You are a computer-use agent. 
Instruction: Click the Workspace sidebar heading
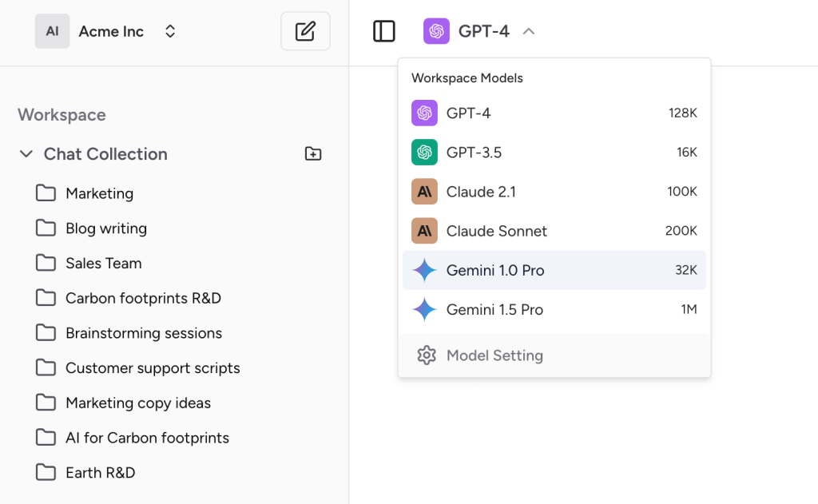point(62,115)
